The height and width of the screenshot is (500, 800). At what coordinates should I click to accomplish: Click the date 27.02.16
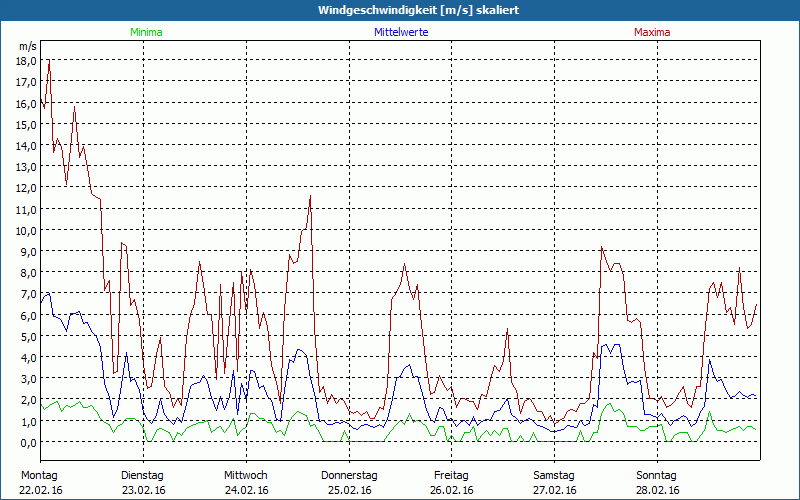coord(555,490)
